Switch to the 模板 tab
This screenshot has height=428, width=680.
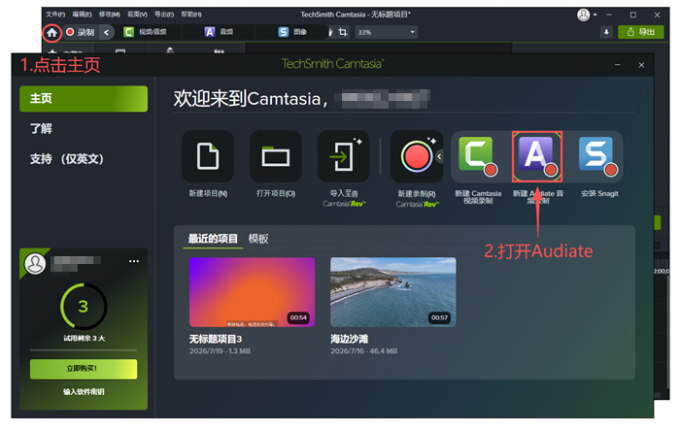(258, 239)
